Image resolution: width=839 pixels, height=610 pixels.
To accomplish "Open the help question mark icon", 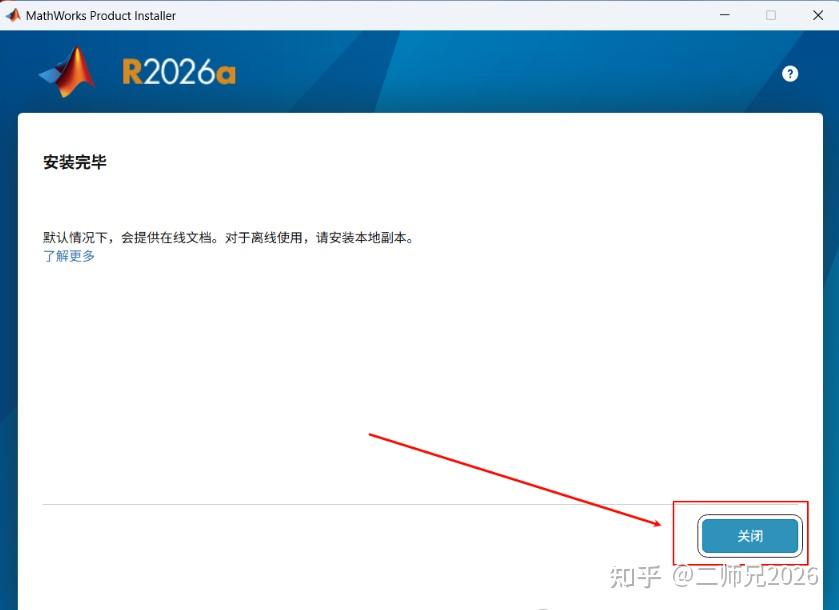I will (790, 74).
